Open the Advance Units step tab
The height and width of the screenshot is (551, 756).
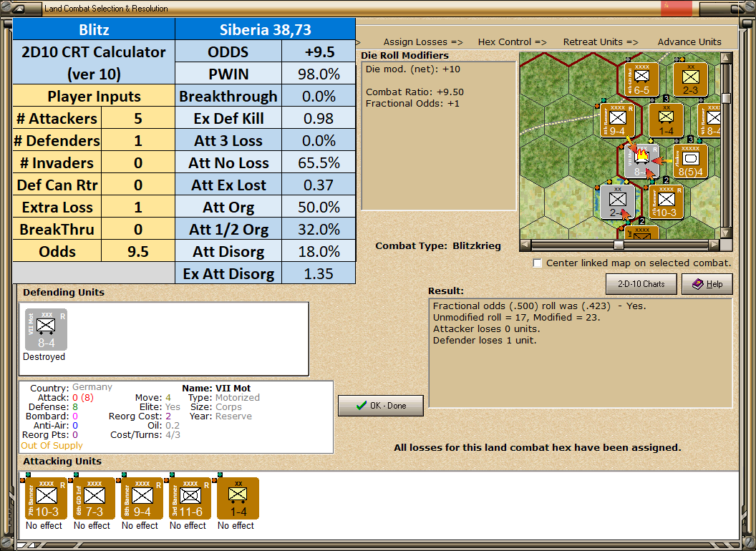point(689,42)
